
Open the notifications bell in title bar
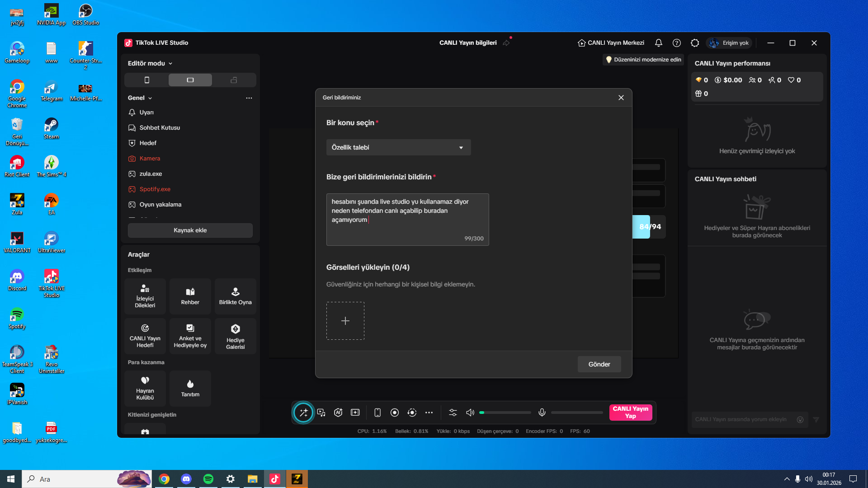pyautogui.click(x=659, y=43)
